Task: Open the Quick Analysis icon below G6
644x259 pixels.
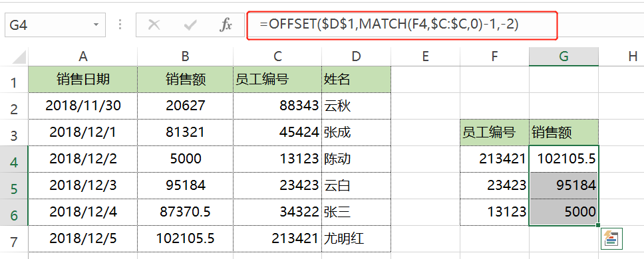Action: point(611,239)
